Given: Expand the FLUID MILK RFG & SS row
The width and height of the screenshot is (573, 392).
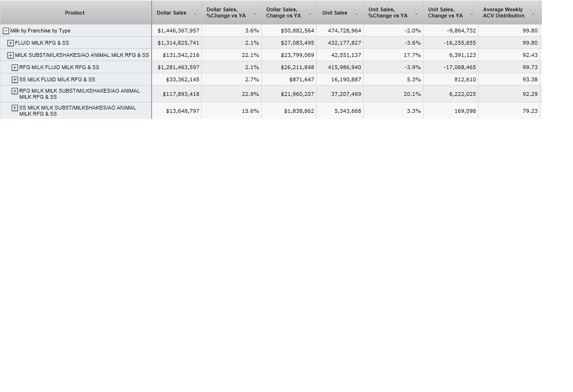Looking at the screenshot, I should coord(10,43).
